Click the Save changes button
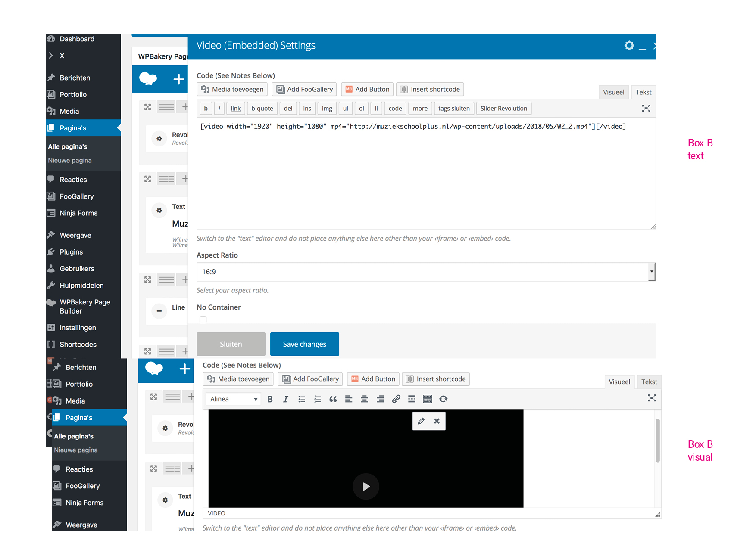Screen dimensions: 756x534 (x=305, y=344)
